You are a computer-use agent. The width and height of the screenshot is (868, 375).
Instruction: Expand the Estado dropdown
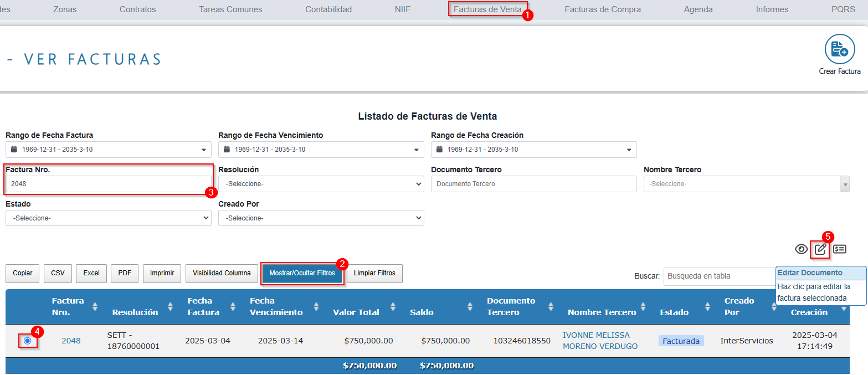pos(108,218)
